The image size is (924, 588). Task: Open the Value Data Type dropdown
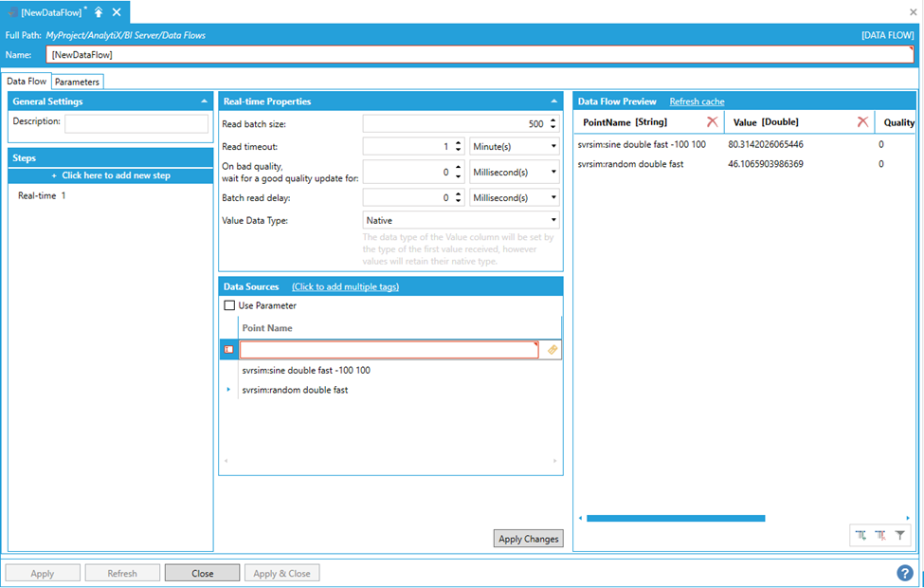tap(462, 220)
